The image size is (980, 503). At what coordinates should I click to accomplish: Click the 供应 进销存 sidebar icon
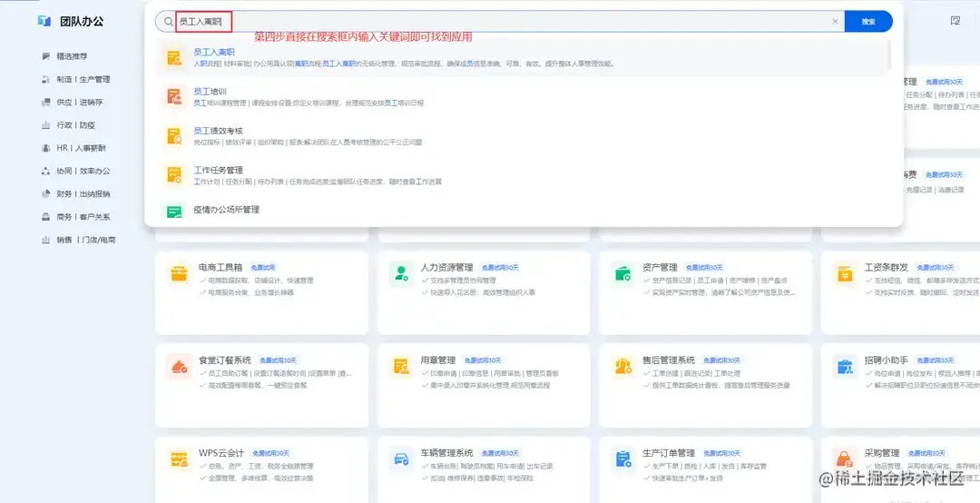pos(45,102)
